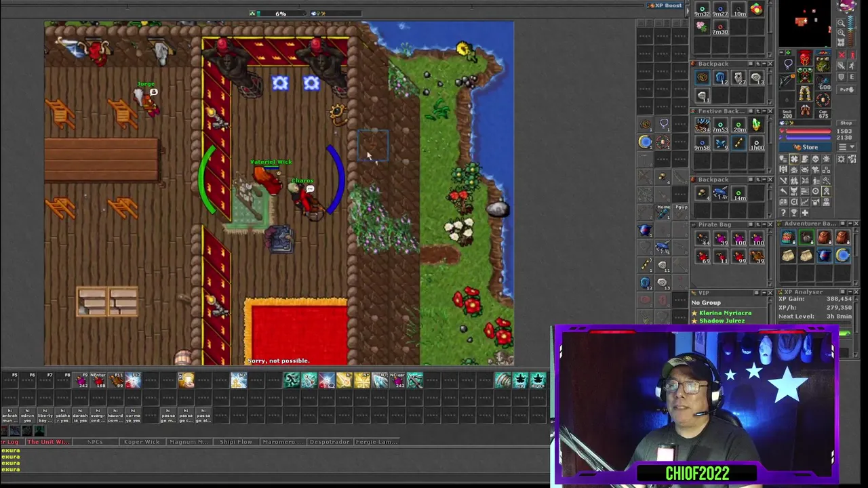Use the F12 spell hotkey slot

[133, 380]
